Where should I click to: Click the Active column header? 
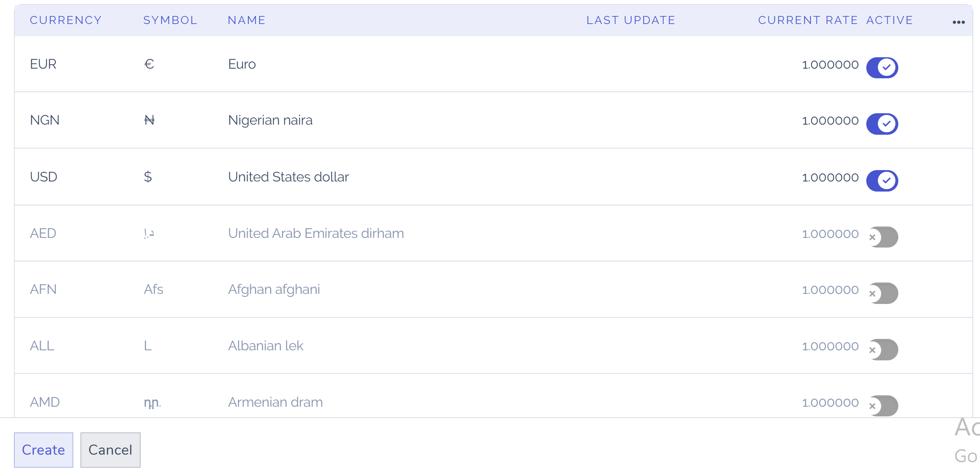click(889, 20)
